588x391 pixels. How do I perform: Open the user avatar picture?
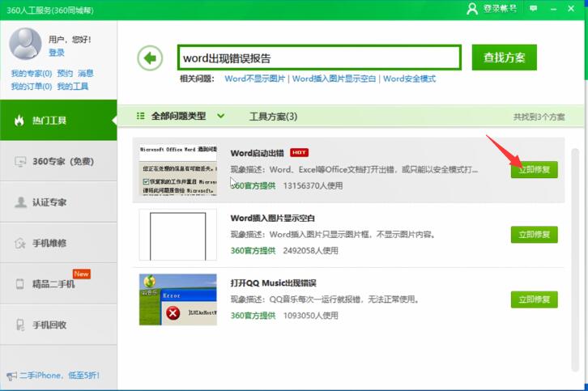[25, 44]
